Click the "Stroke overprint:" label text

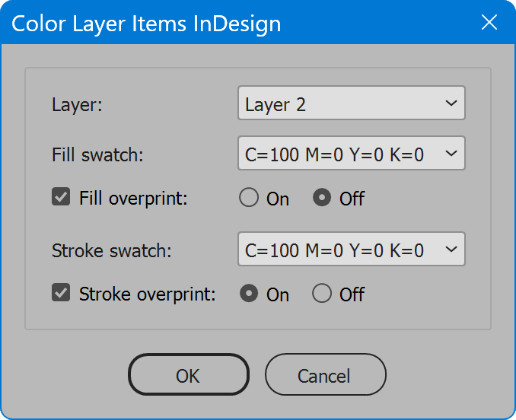148,294
